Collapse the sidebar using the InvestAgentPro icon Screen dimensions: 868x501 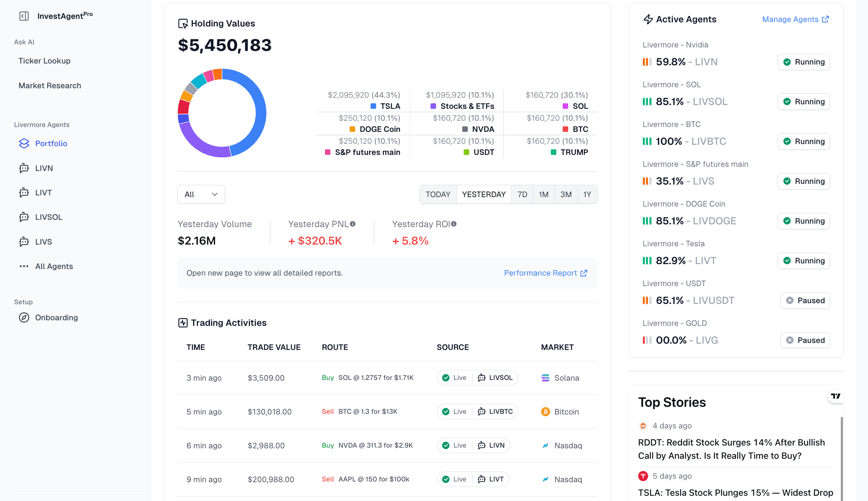click(24, 16)
